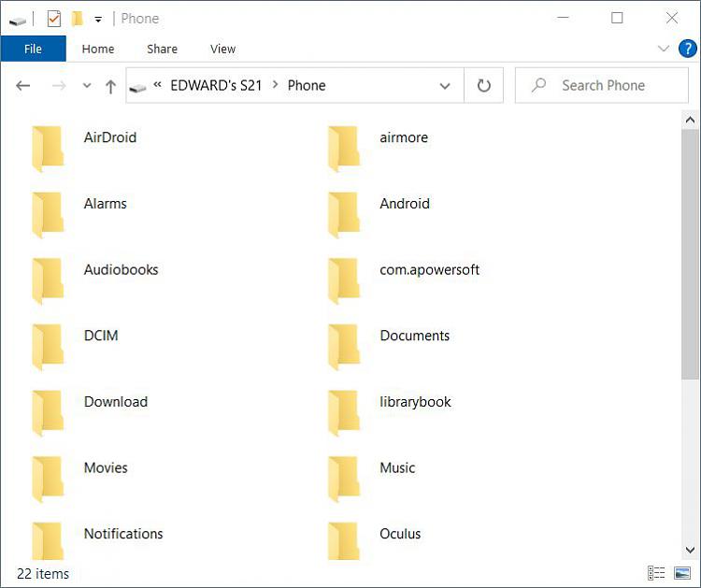Image resolution: width=701 pixels, height=588 pixels.
Task: Click the scrollbar up arrow
Action: 690,120
